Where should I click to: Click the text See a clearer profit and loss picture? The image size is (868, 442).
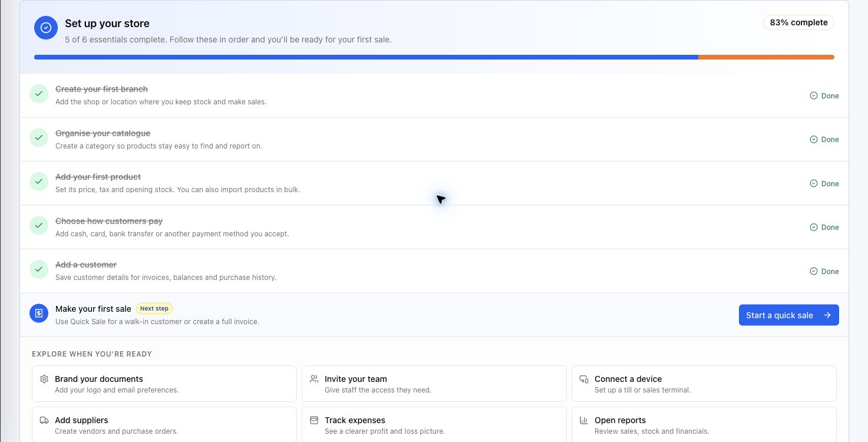[385, 431]
